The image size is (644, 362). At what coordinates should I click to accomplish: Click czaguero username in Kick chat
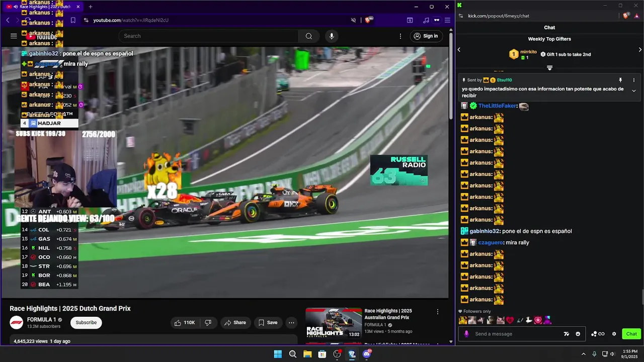pyautogui.click(x=491, y=242)
